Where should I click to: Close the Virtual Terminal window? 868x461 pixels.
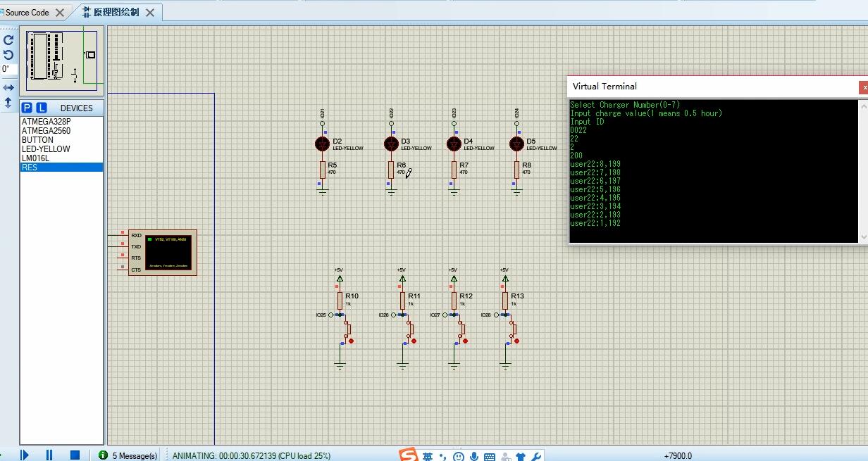(864, 87)
